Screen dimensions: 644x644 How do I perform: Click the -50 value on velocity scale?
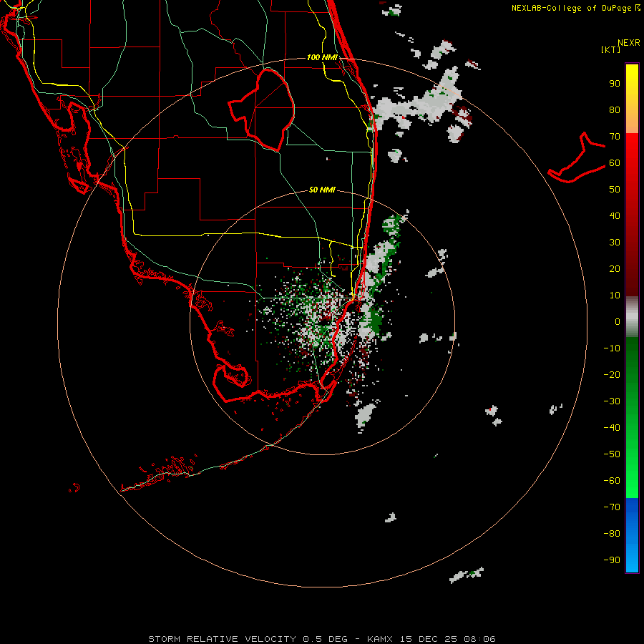click(x=612, y=454)
